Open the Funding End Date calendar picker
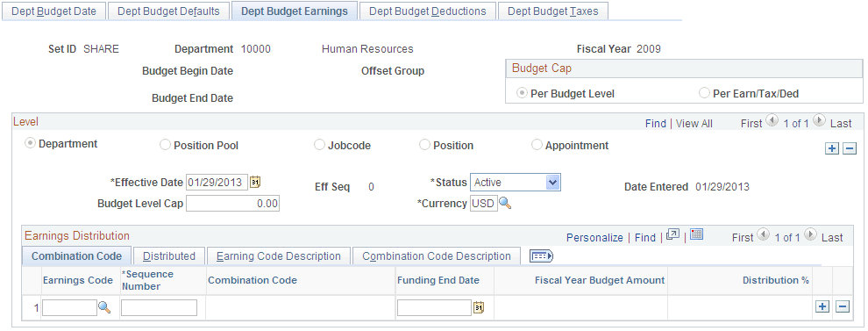 point(479,307)
